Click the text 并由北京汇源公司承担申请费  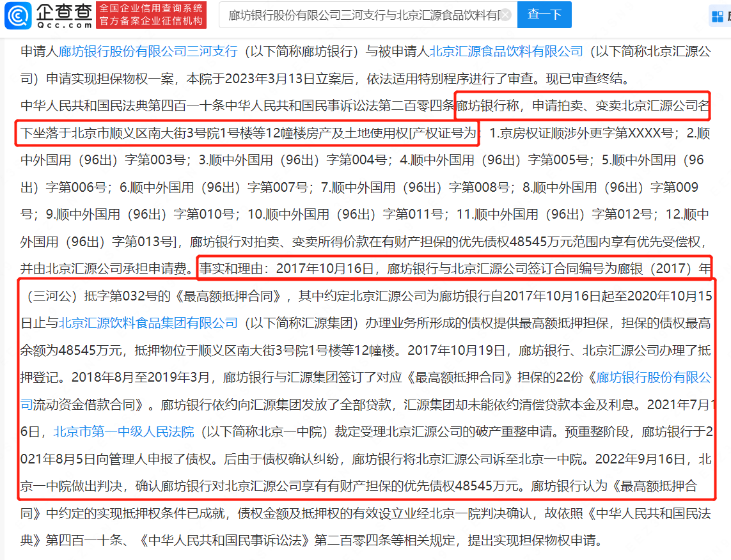coord(104,269)
